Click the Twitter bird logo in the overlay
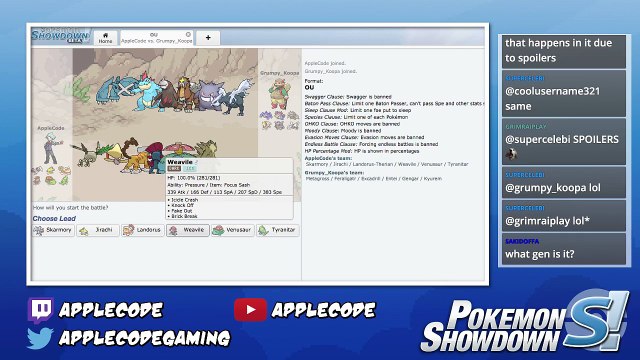640x360 pixels. pos(40,338)
